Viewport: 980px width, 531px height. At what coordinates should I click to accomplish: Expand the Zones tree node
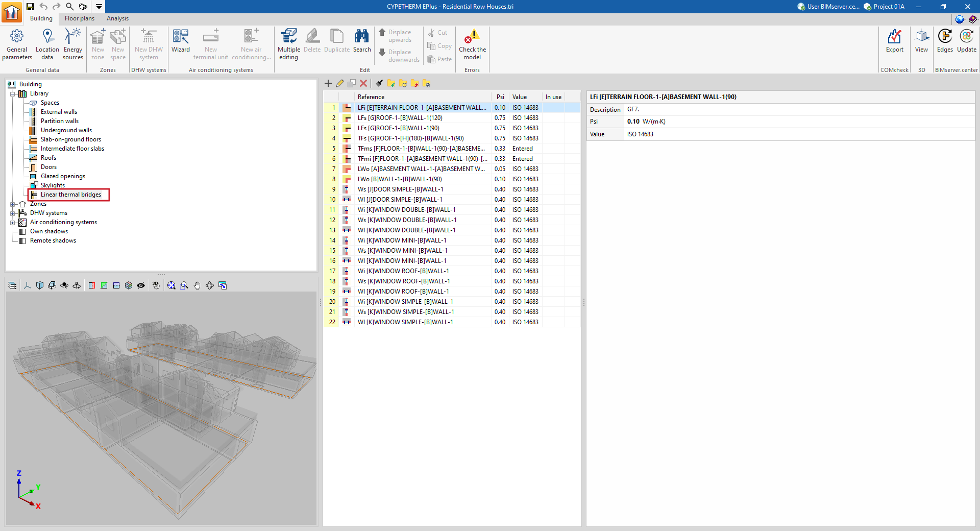tap(12, 204)
